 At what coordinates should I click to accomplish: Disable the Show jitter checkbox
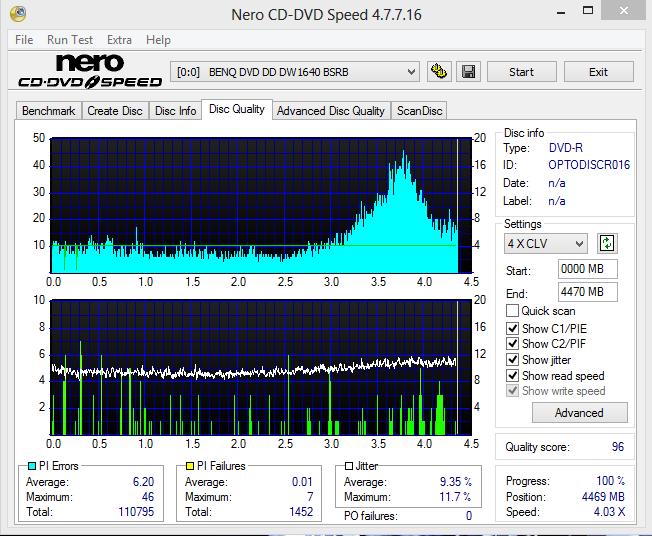point(512,360)
